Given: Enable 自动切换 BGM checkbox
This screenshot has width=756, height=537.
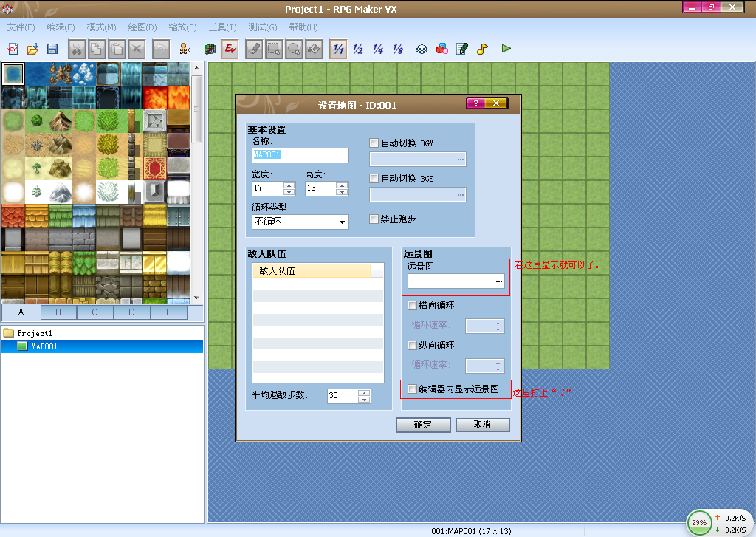Looking at the screenshot, I should click(374, 143).
